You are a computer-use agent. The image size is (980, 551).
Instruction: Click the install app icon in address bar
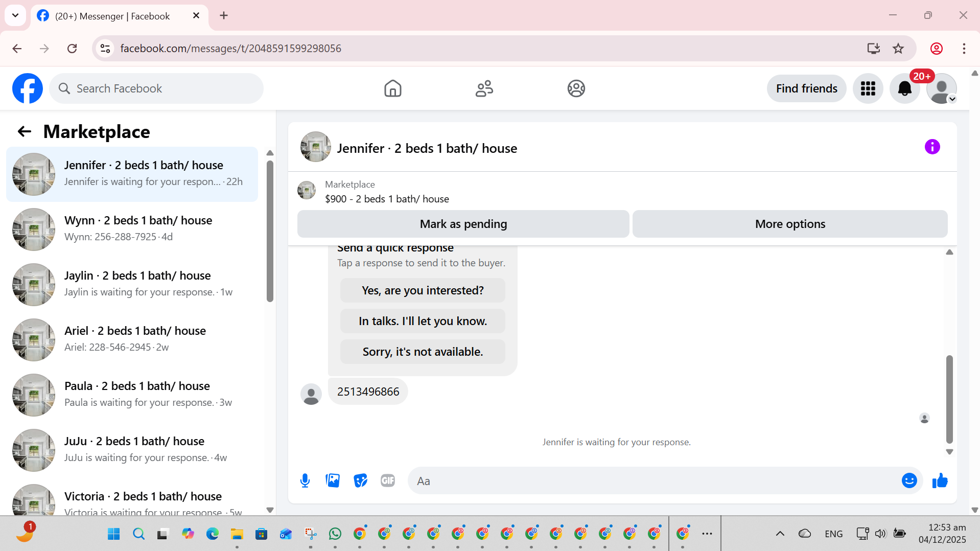(873, 49)
